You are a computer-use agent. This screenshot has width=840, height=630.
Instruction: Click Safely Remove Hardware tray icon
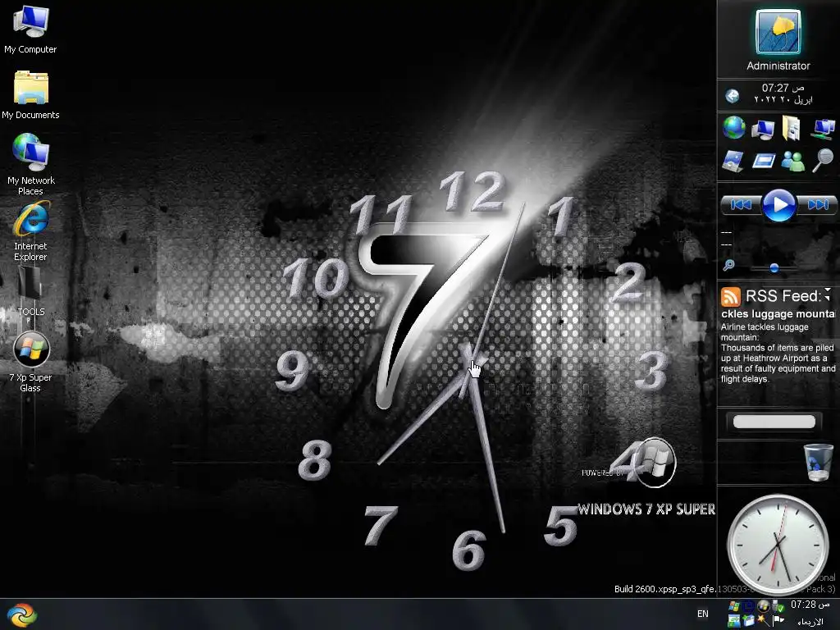(x=778, y=606)
